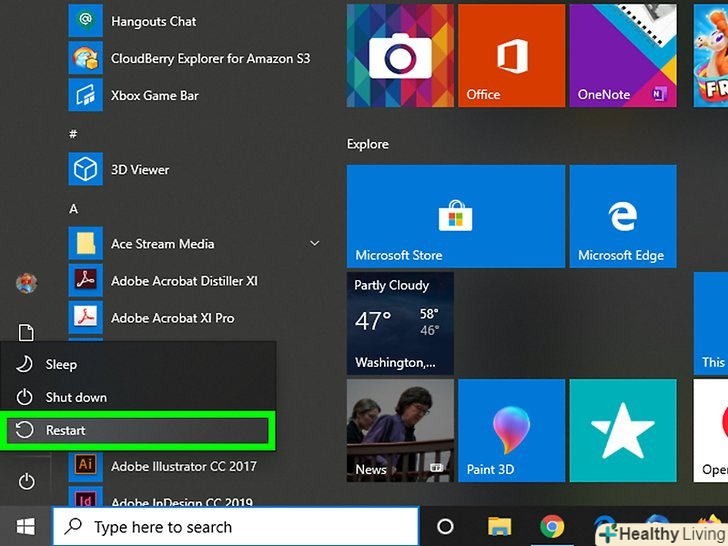Open Chrome from the taskbar
Screen dimensions: 728x546
pyautogui.click(x=551, y=527)
